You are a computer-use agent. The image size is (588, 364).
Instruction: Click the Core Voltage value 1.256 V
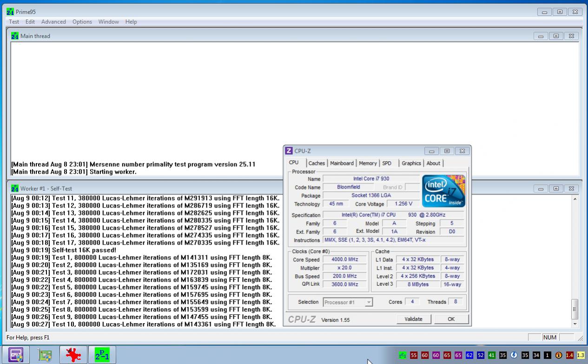403,204
